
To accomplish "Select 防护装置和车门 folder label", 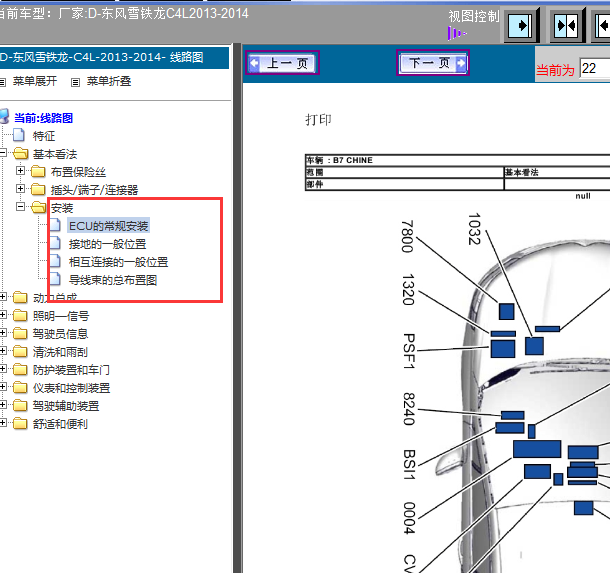I will coord(71,370).
